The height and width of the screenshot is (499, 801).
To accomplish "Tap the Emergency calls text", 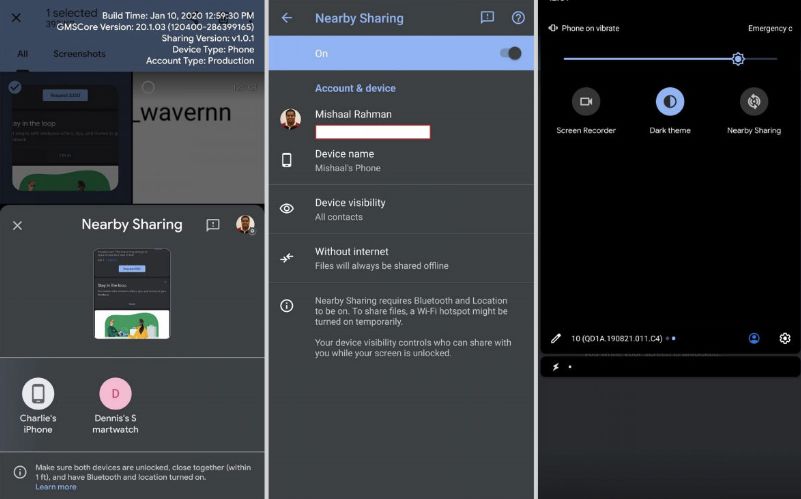I will pos(770,28).
